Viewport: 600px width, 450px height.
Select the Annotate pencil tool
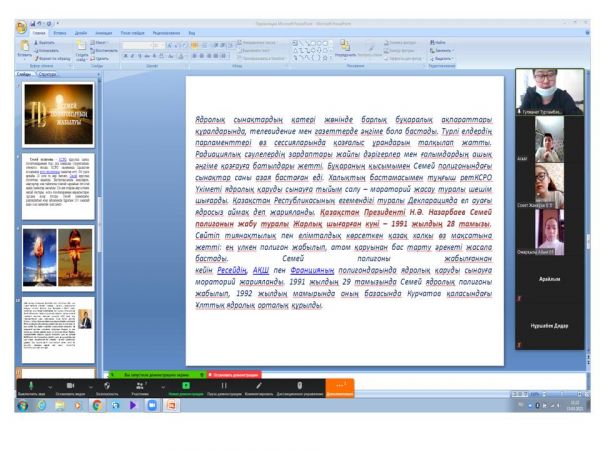pos(259,385)
